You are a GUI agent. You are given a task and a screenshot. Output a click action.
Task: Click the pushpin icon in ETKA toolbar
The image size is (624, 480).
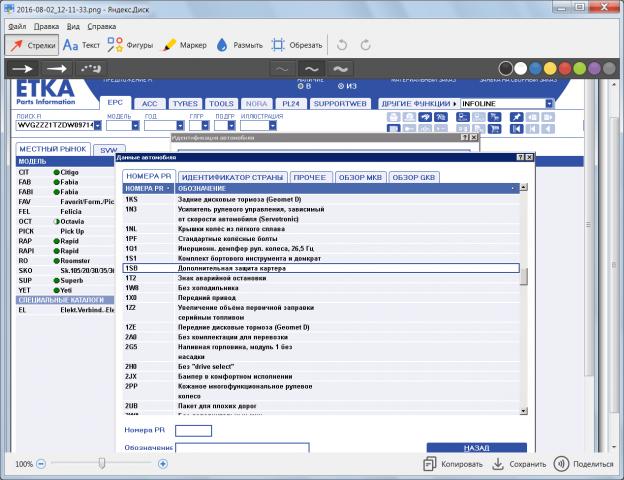pyautogui.click(x=517, y=117)
